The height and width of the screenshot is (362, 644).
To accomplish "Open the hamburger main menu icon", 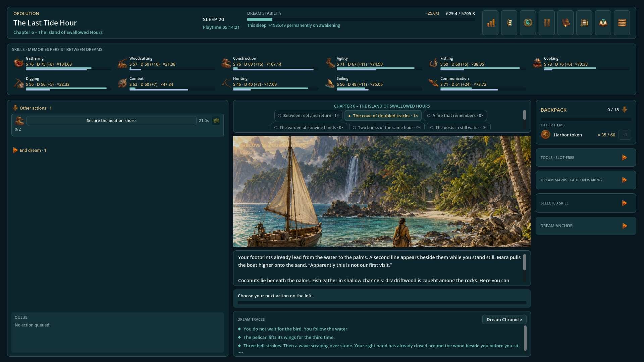I will click(622, 23).
